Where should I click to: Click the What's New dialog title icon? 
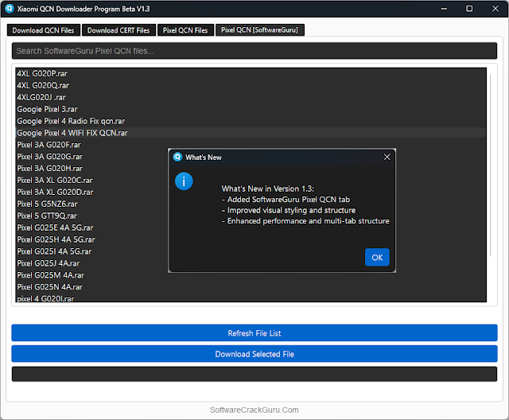tap(177, 157)
